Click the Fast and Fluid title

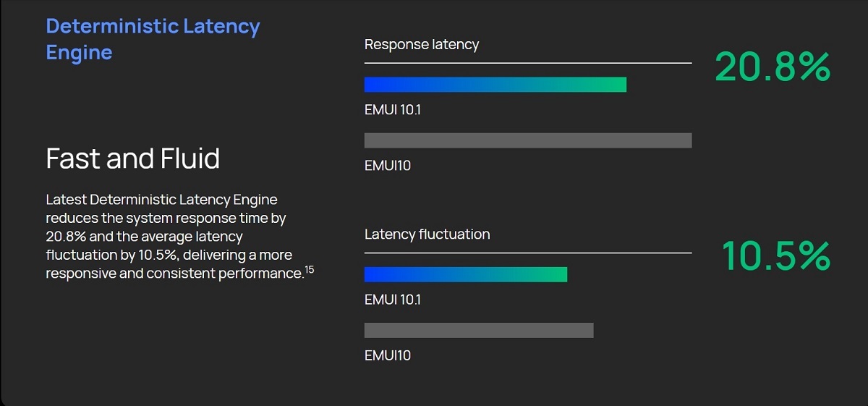[x=132, y=158]
